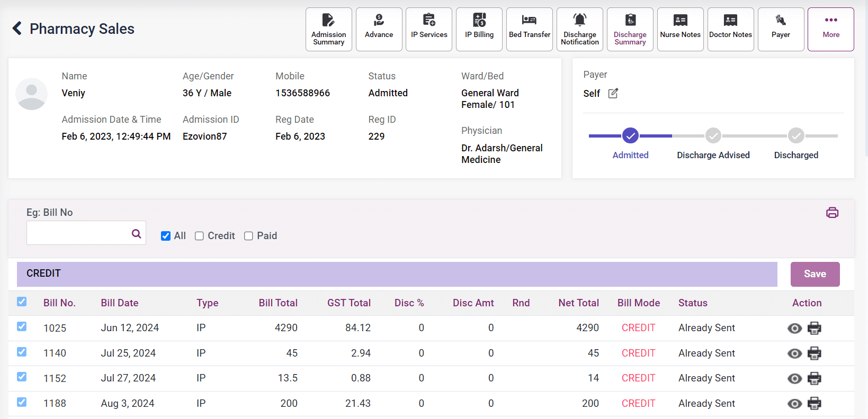This screenshot has height=419, width=868.
Task: Click the search magnifier in Bill No field
Action: coord(136,233)
